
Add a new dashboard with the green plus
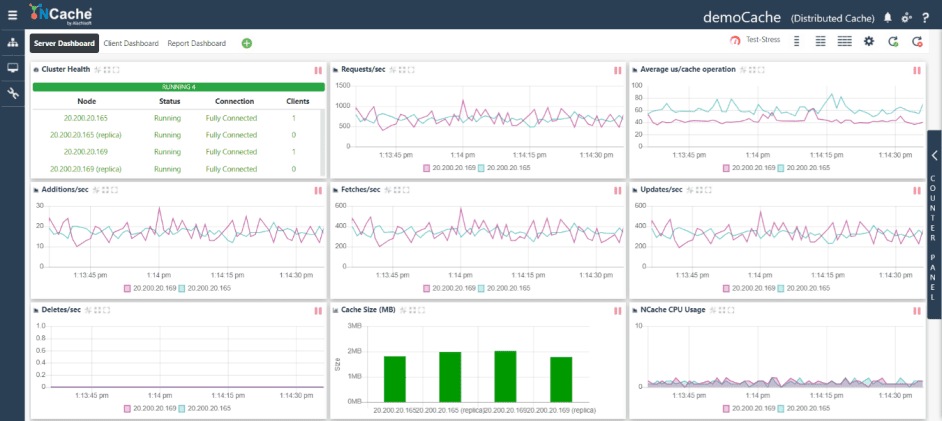tap(247, 43)
